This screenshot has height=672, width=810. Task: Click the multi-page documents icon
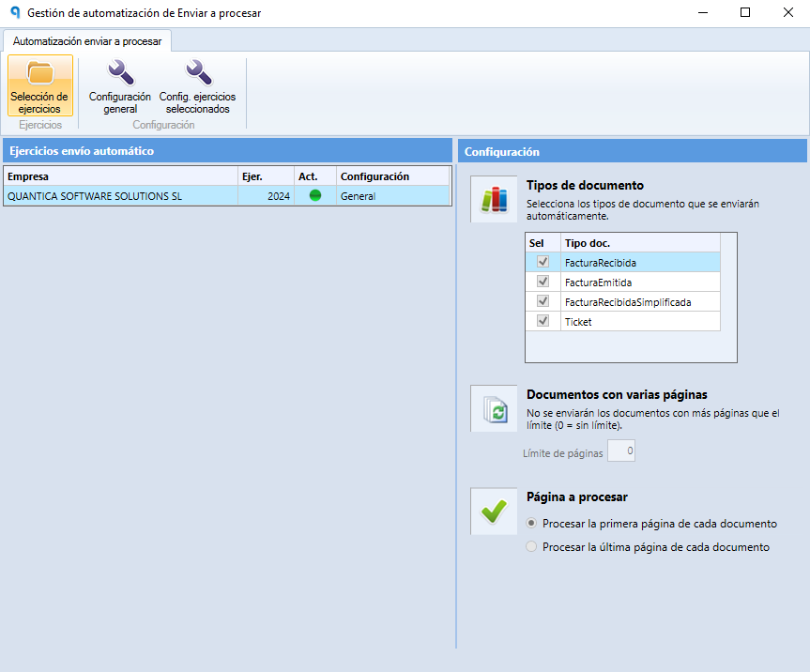(x=494, y=408)
